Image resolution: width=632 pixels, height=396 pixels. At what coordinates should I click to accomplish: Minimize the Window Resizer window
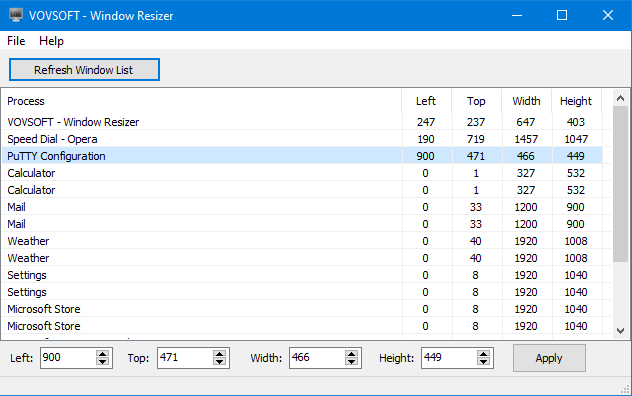pyautogui.click(x=517, y=15)
